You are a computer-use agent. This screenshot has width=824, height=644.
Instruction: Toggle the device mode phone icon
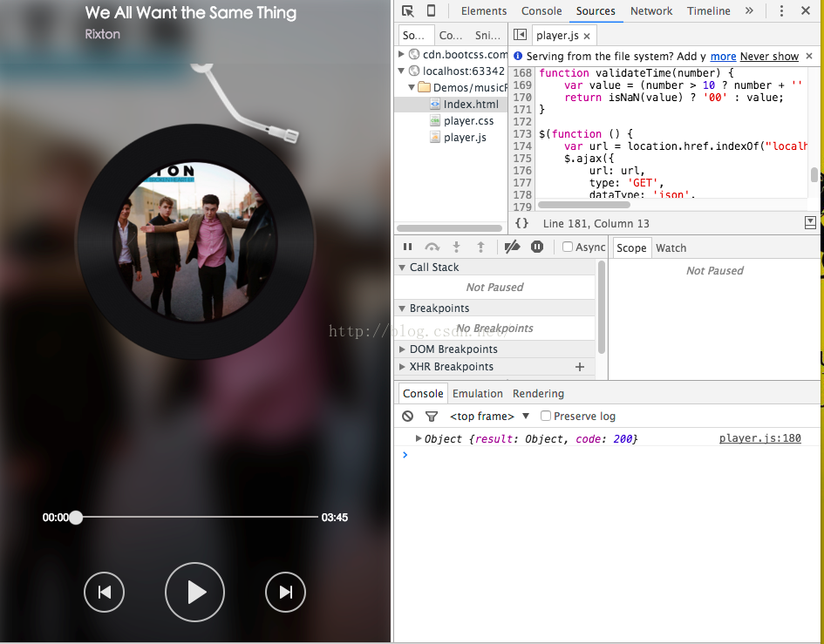click(431, 10)
